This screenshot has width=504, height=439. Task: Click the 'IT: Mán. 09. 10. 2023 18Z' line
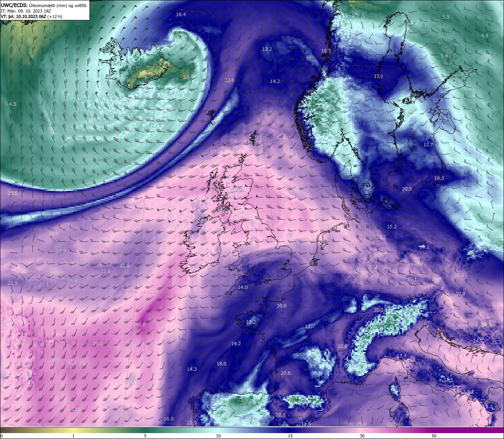coord(26,11)
